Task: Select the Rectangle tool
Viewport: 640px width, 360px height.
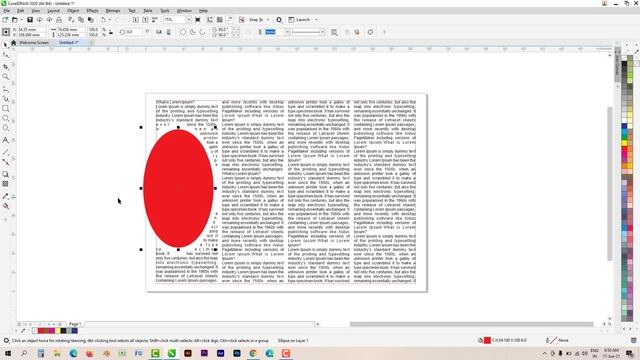Action: click(x=6, y=109)
